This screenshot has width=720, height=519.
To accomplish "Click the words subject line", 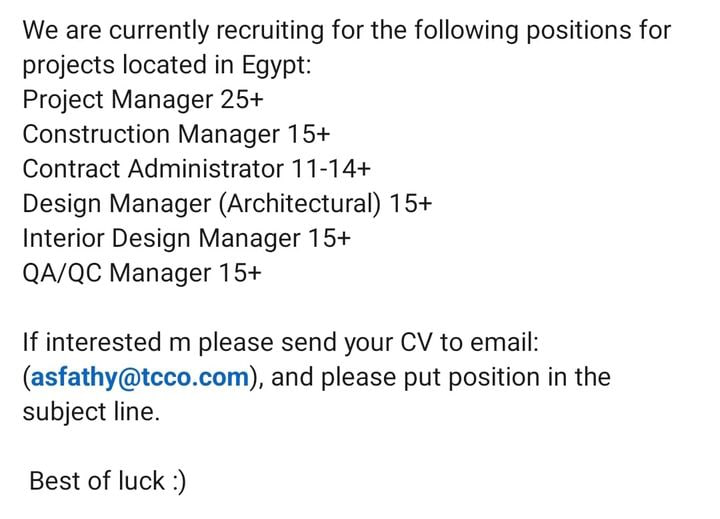I will click(x=91, y=412).
